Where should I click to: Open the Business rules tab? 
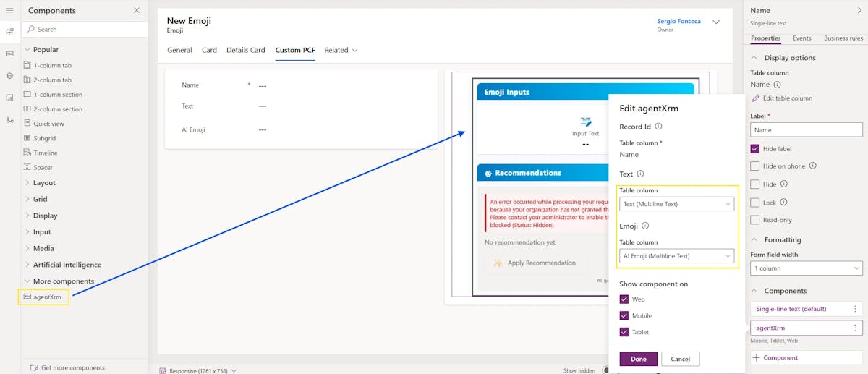pos(843,38)
